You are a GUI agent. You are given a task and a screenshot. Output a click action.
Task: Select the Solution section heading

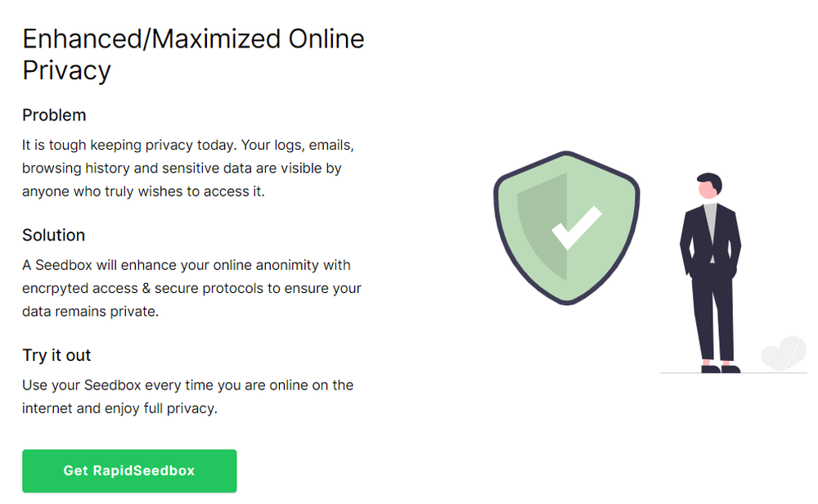[x=53, y=236]
